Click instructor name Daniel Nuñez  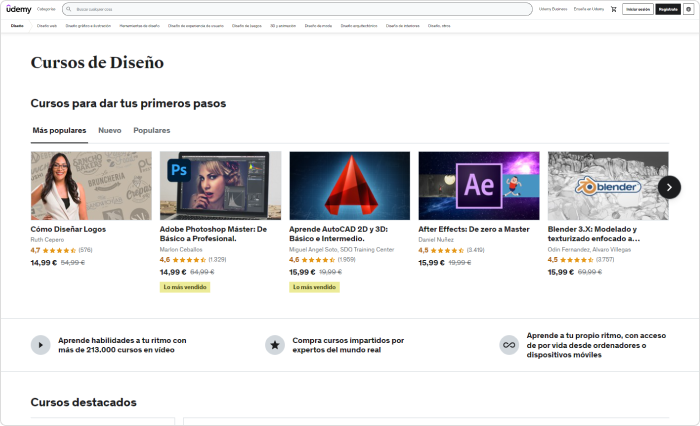[436, 240]
